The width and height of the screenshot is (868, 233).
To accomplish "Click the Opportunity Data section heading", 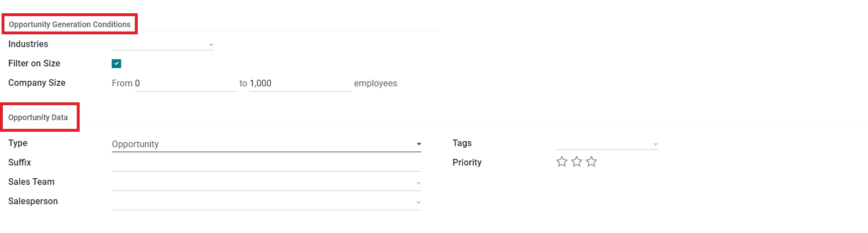I will [x=38, y=117].
